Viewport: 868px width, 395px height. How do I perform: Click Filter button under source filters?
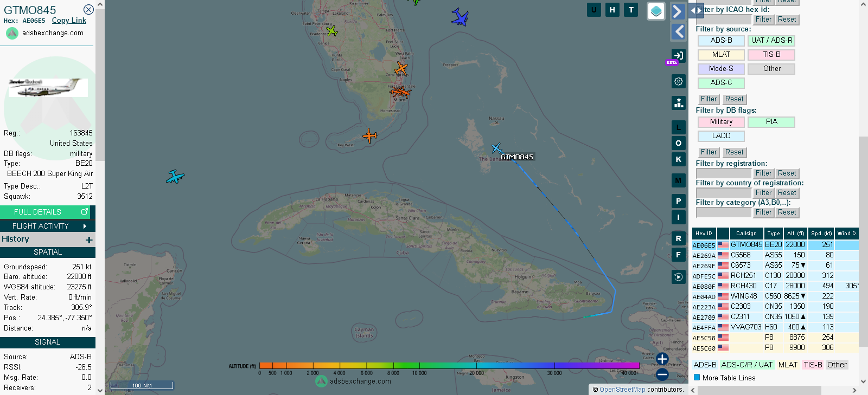click(709, 99)
